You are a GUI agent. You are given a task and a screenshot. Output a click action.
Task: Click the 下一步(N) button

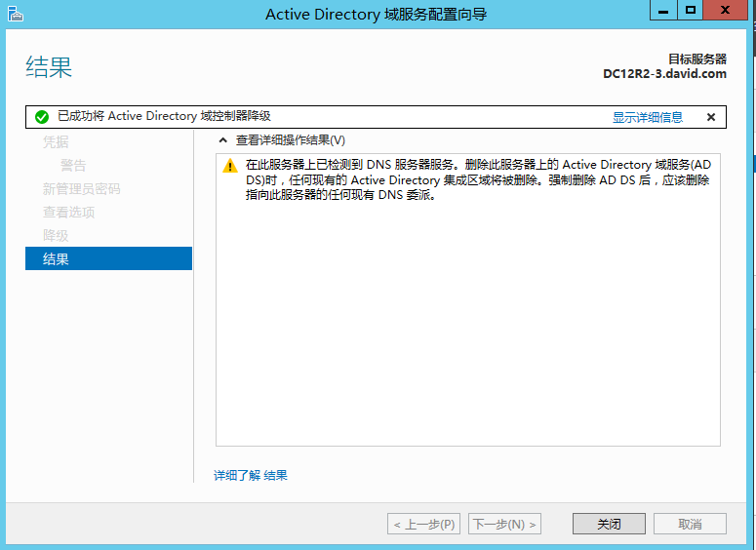point(504,524)
